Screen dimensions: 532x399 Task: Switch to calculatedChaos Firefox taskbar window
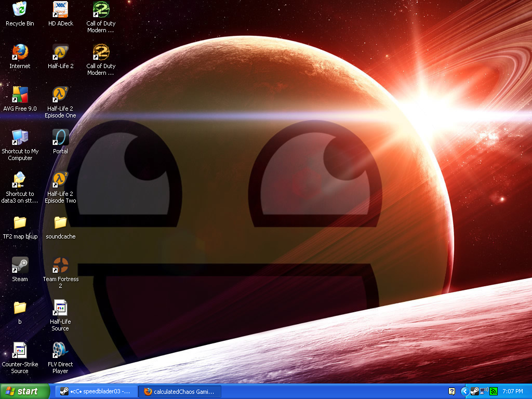tap(179, 391)
